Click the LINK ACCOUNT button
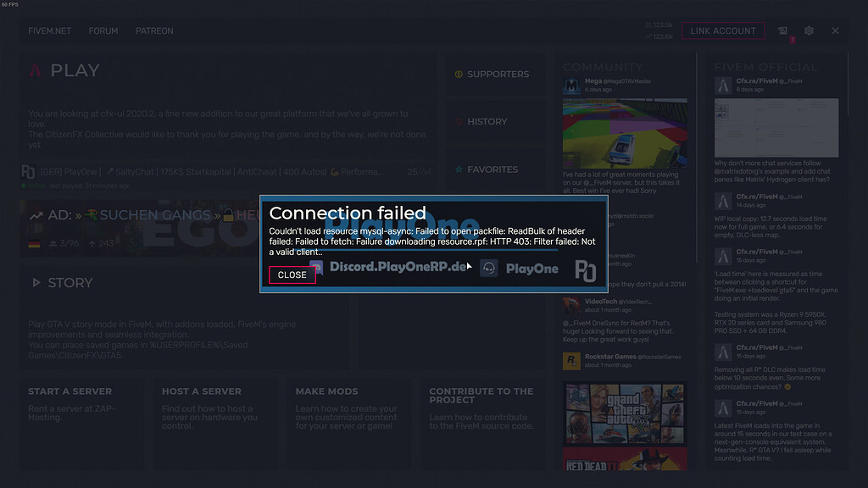The width and height of the screenshot is (868, 488). (x=723, y=31)
